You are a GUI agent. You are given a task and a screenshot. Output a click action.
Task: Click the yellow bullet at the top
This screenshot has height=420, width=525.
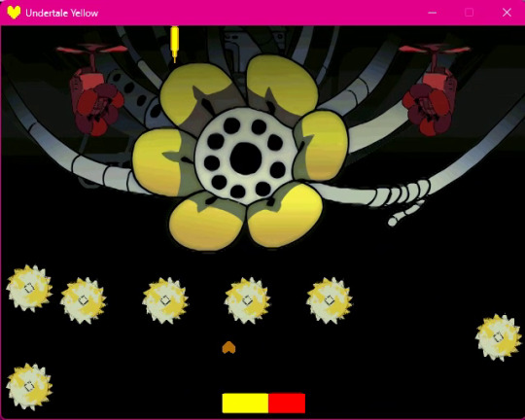click(174, 44)
